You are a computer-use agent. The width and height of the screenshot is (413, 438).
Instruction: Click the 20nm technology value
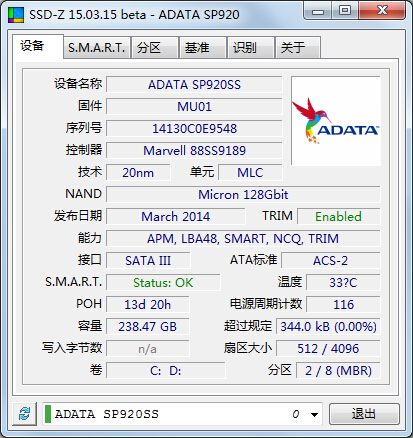point(138,173)
